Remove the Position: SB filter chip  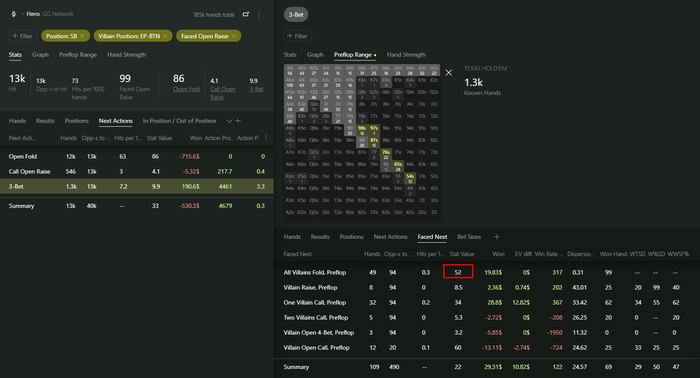pos(82,36)
